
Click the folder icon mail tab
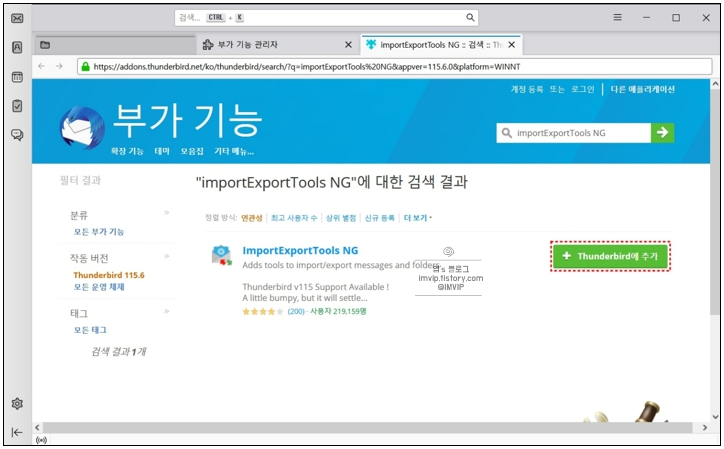click(45, 45)
